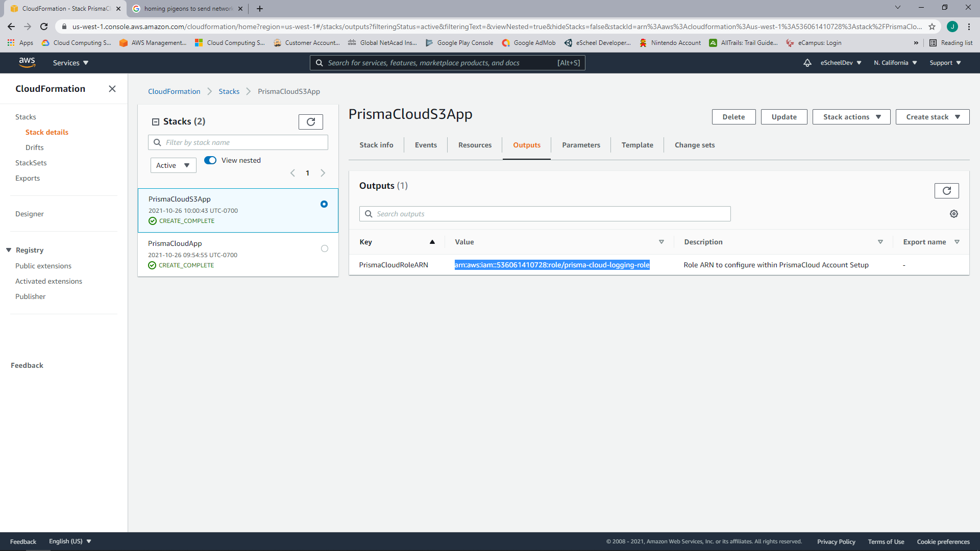Go to next stacks page

pos(323,173)
